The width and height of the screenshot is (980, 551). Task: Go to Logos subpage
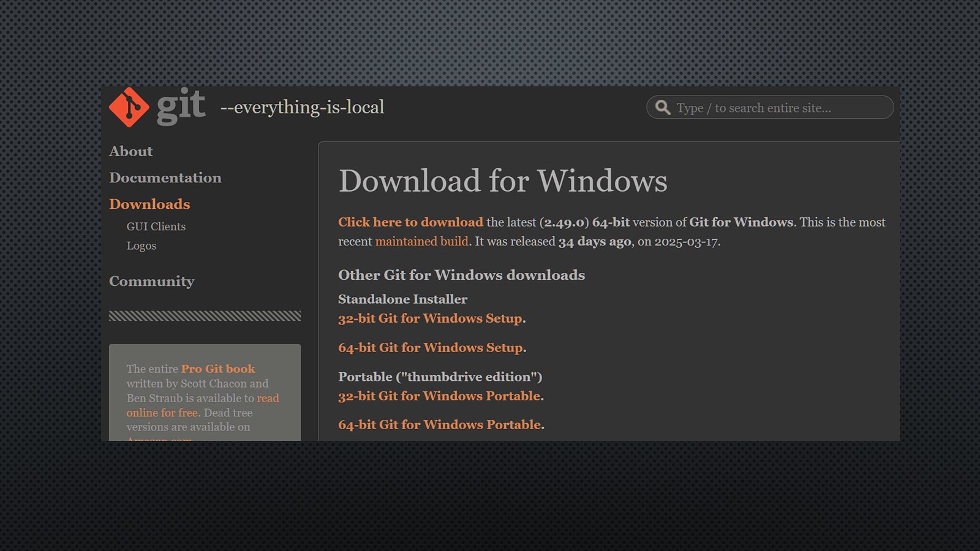141,246
